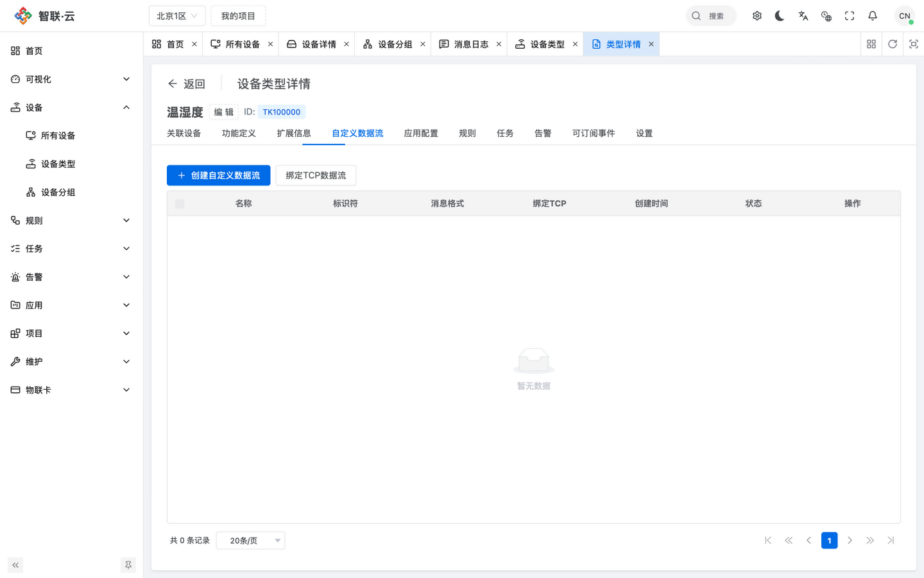The image size is (924, 578).
Task: Expand the 规则 sidebar menu
Action: [x=71, y=220]
